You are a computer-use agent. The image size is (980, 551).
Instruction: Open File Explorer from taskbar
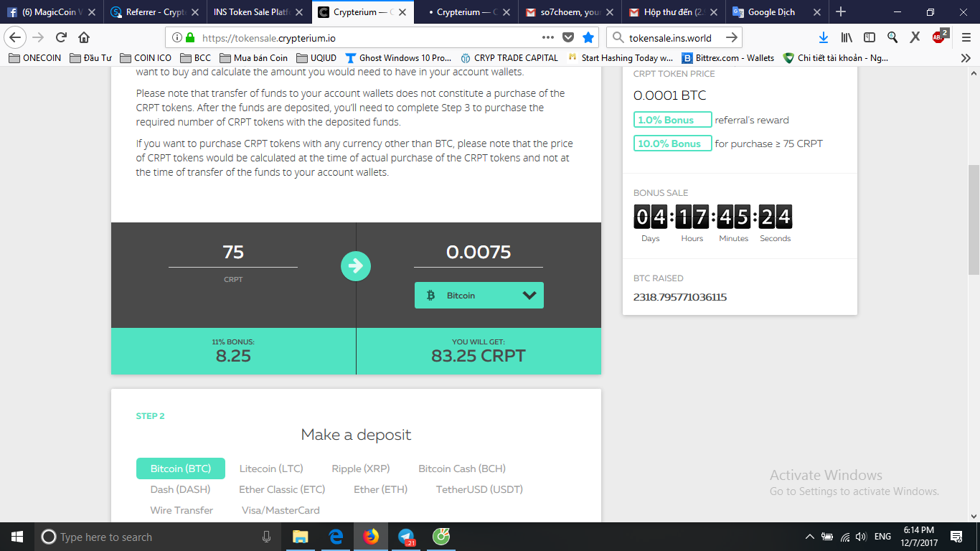pos(300,537)
